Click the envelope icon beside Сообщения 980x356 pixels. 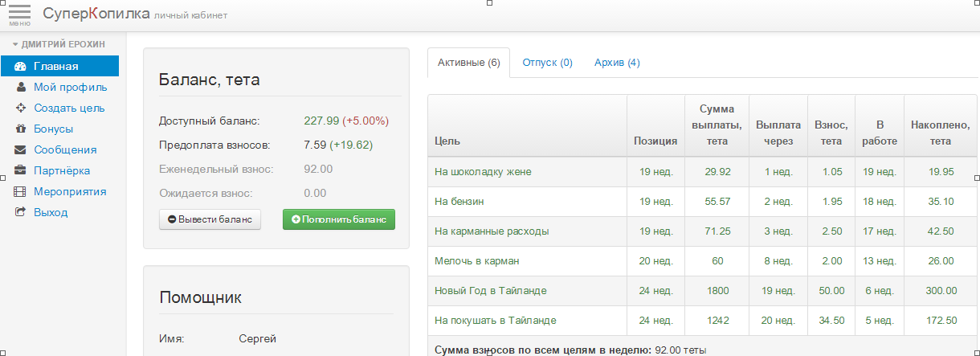pos(20,150)
